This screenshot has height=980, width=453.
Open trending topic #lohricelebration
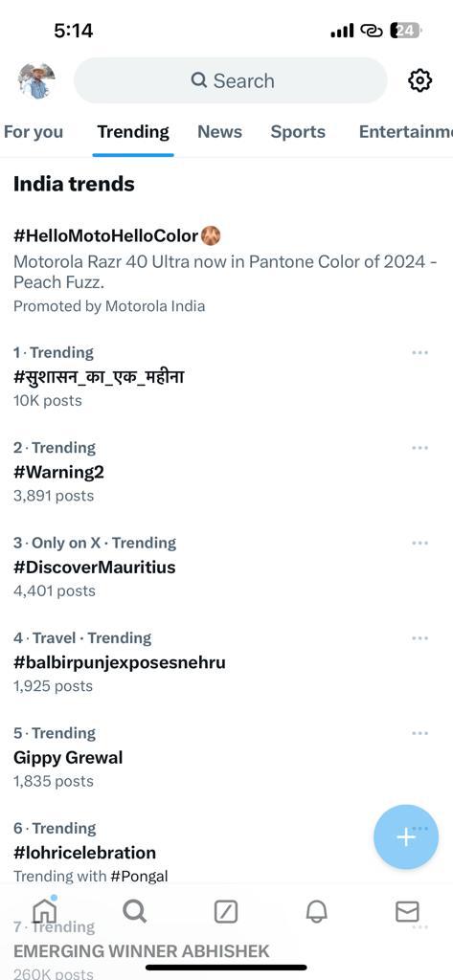pos(84,853)
